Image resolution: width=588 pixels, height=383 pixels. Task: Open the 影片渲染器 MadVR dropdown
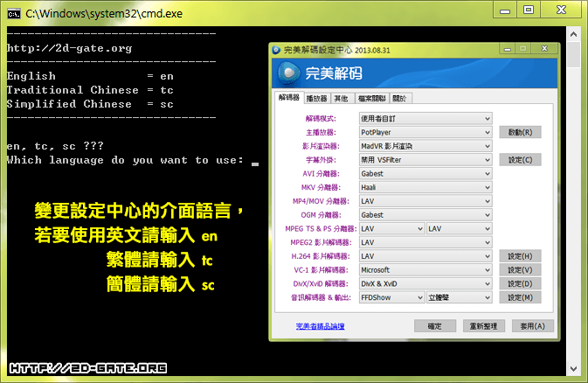[425, 146]
